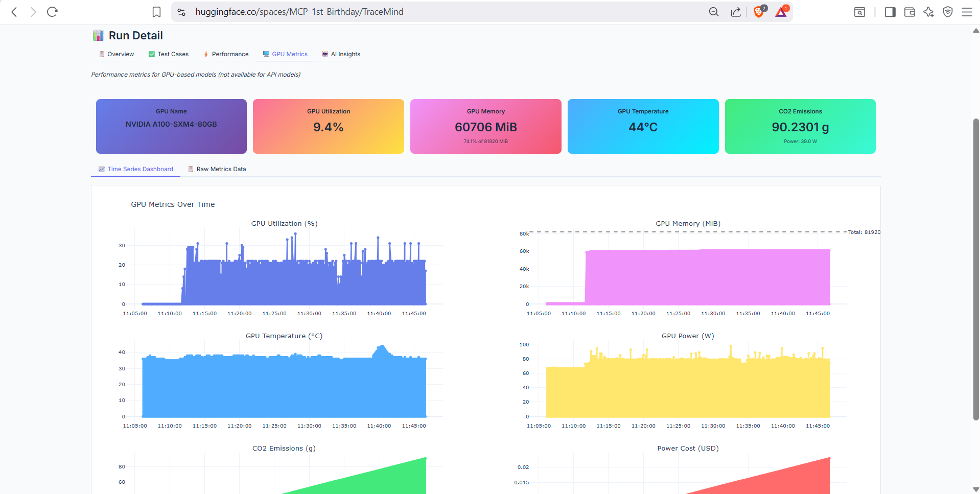Screen dimensions: 980x494
Task: Open the Test Cases tab
Action: (168, 54)
